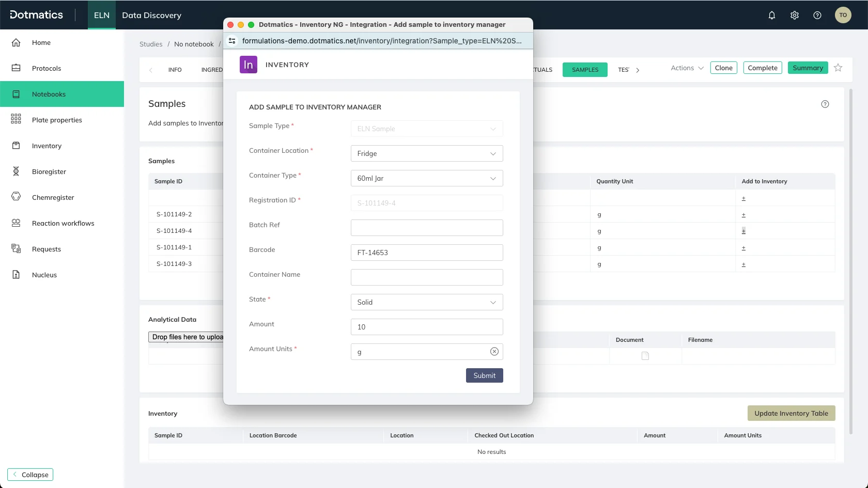Image resolution: width=868 pixels, height=488 pixels.
Task: Click the S-101149-4 sample ID cell
Action: point(174,231)
